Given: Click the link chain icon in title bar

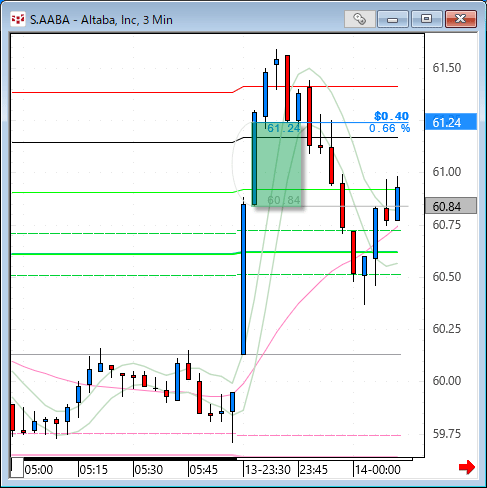Looking at the screenshot, I should coord(359,19).
